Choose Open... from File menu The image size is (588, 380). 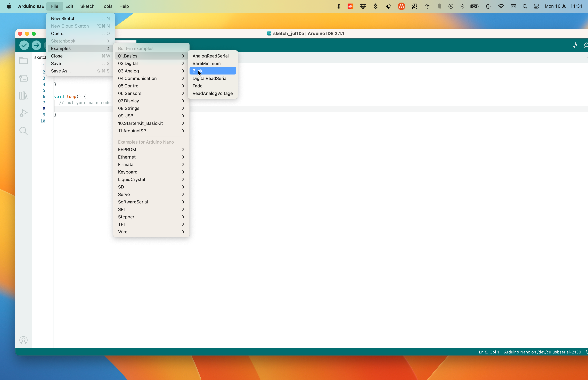point(80,34)
